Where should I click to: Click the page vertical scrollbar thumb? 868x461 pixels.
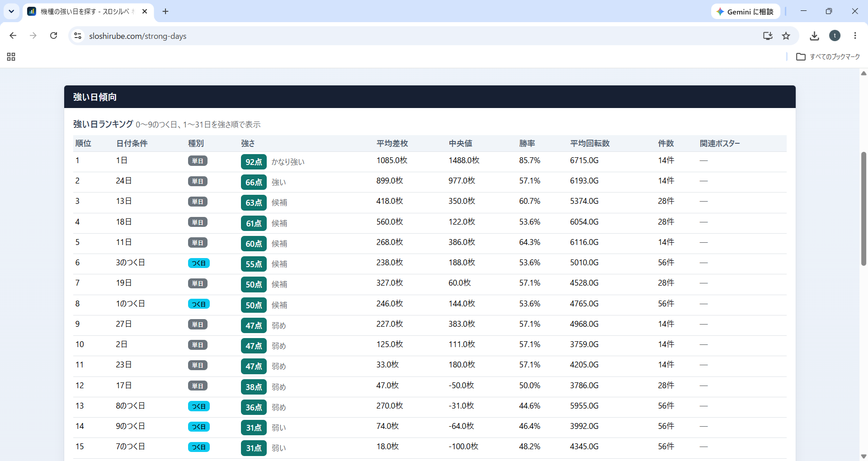(863, 209)
